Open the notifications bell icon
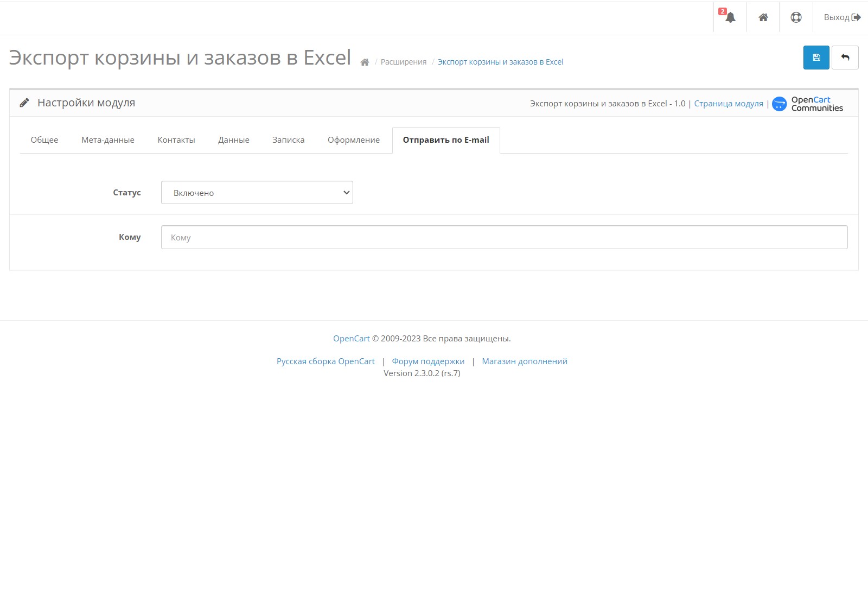Viewport: 868px width, 597px height. pos(730,17)
